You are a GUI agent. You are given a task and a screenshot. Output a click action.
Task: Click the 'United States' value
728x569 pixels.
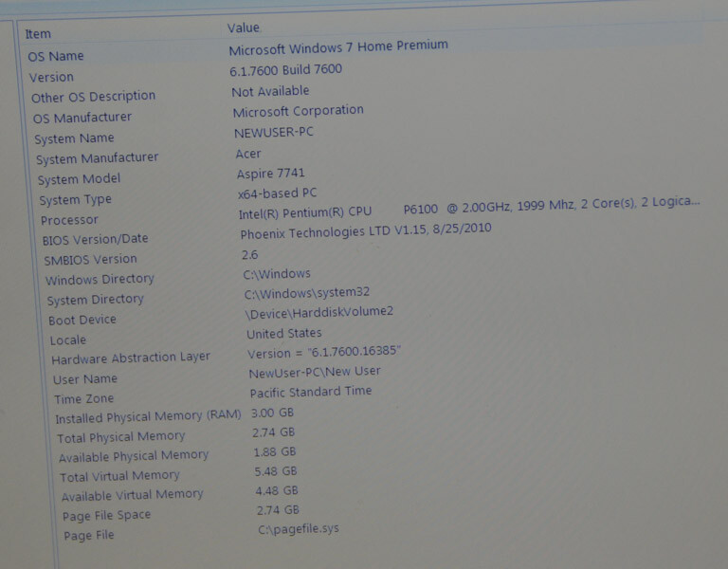(284, 333)
